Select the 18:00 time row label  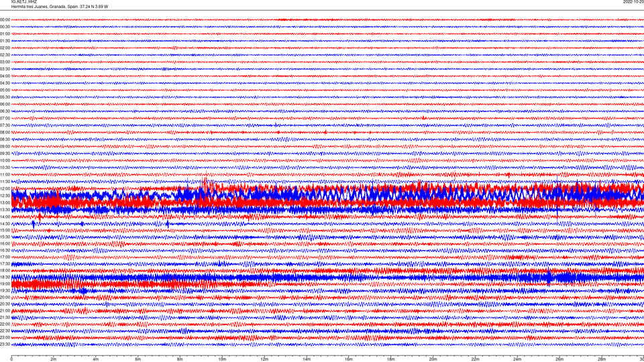5,270
